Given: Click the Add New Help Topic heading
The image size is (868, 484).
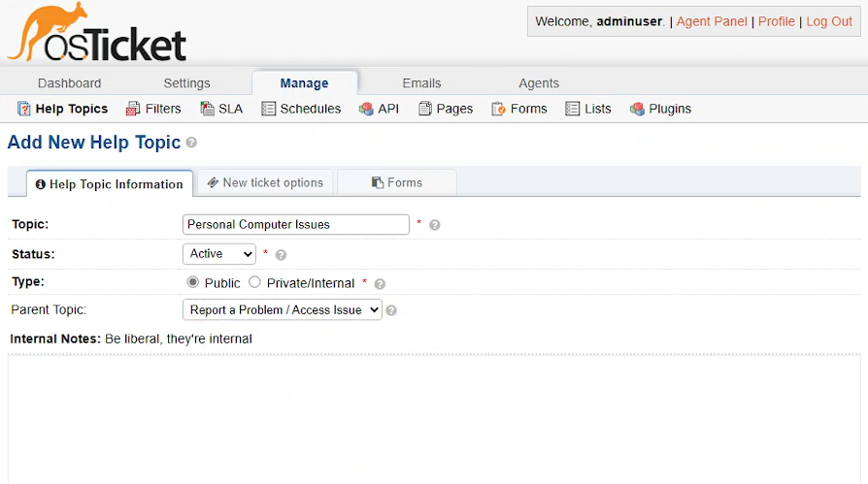Looking at the screenshot, I should tap(94, 143).
